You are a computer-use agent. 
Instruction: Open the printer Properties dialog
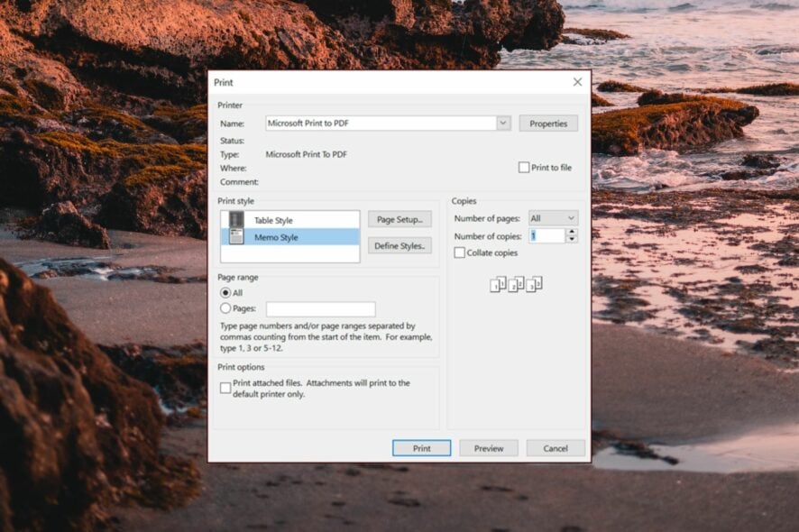tap(548, 123)
